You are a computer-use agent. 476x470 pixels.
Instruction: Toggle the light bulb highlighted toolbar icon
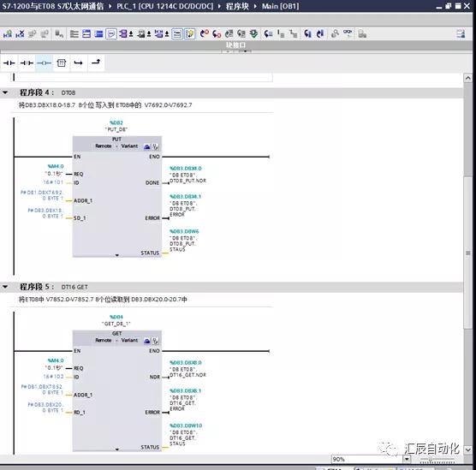point(190,33)
